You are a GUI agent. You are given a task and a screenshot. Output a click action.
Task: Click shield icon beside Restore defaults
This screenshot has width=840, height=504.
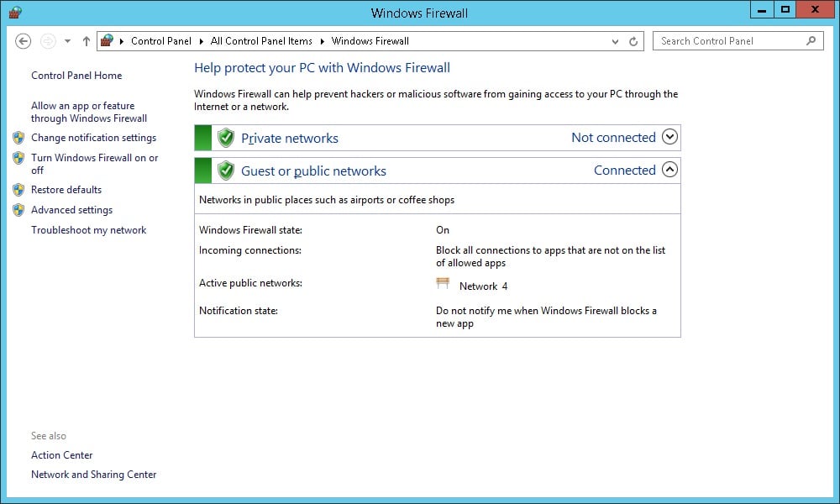click(x=18, y=190)
